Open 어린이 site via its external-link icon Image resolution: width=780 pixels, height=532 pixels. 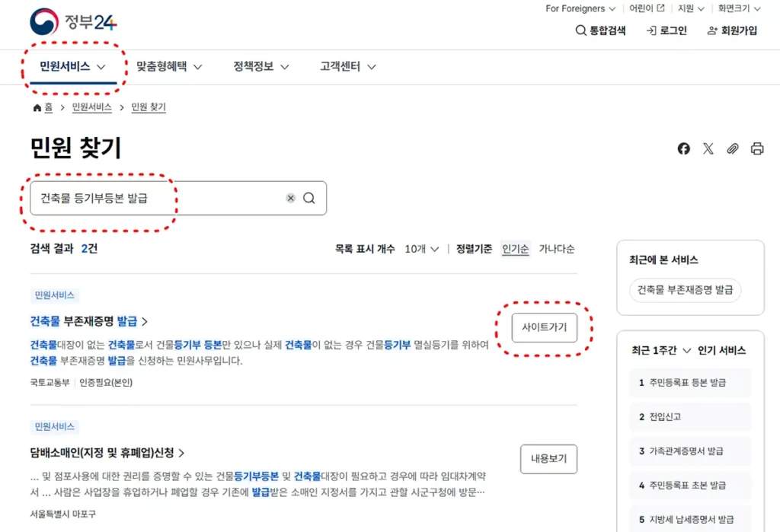coord(659,8)
